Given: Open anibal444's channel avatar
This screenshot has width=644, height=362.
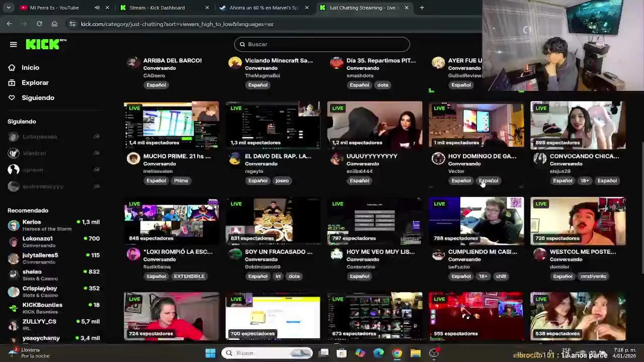Looking at the screenshot, I should (x=337, y=159).
